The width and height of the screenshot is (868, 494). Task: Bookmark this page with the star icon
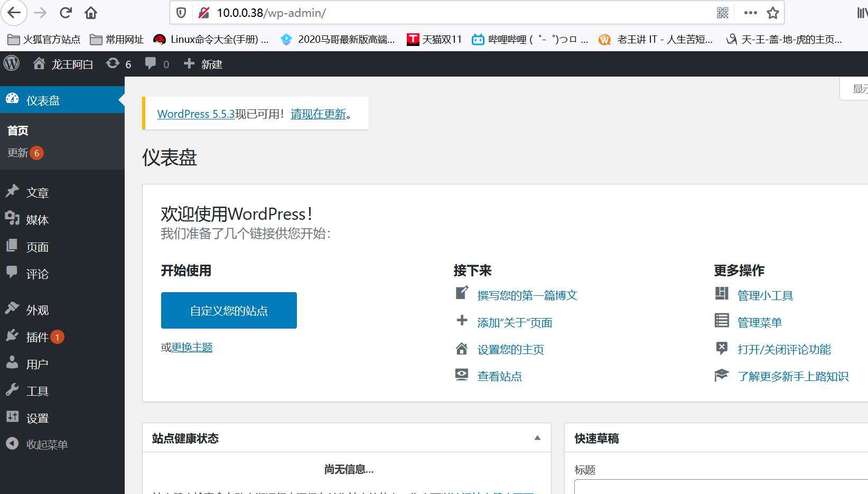point(773,13)
